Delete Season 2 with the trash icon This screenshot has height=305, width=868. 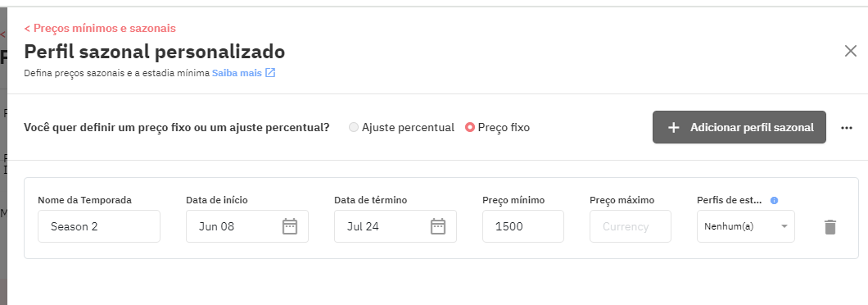830,227
